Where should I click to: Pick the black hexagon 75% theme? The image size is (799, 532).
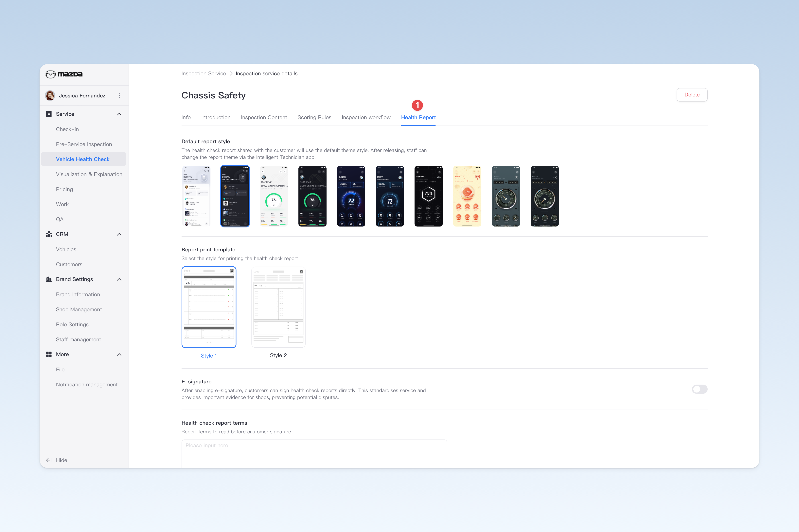click(x=429, y=196)
